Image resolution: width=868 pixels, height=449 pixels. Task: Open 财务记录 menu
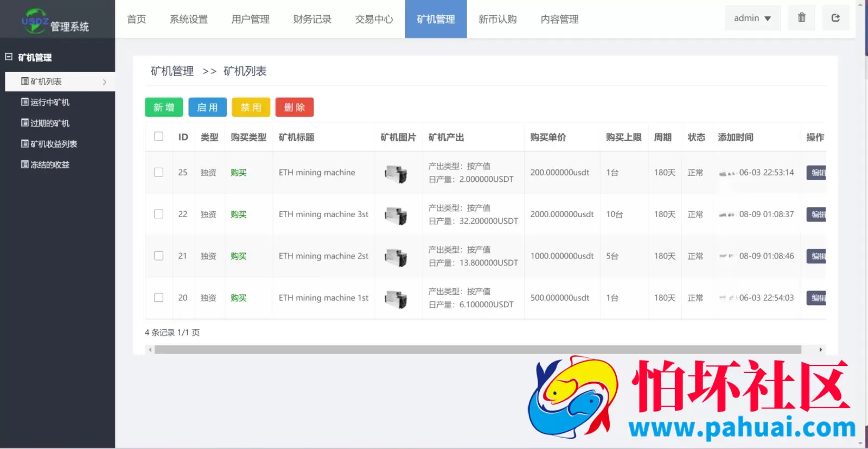[312, 19]
